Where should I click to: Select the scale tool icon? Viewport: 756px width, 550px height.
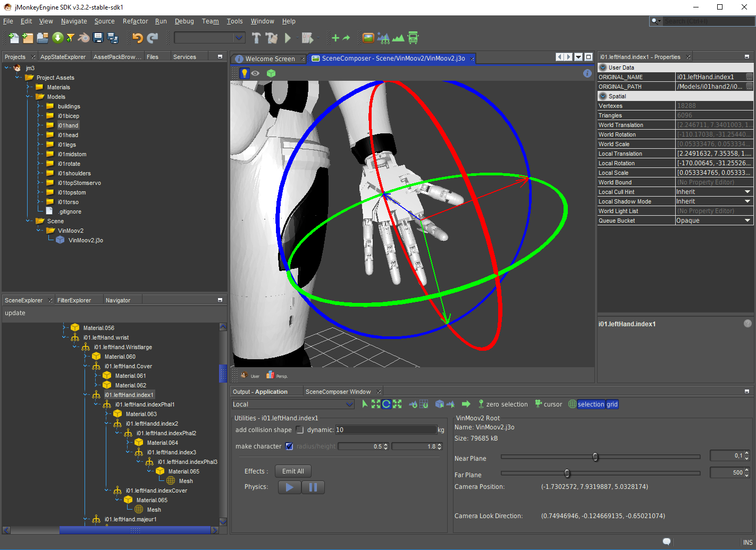point(397,404)
